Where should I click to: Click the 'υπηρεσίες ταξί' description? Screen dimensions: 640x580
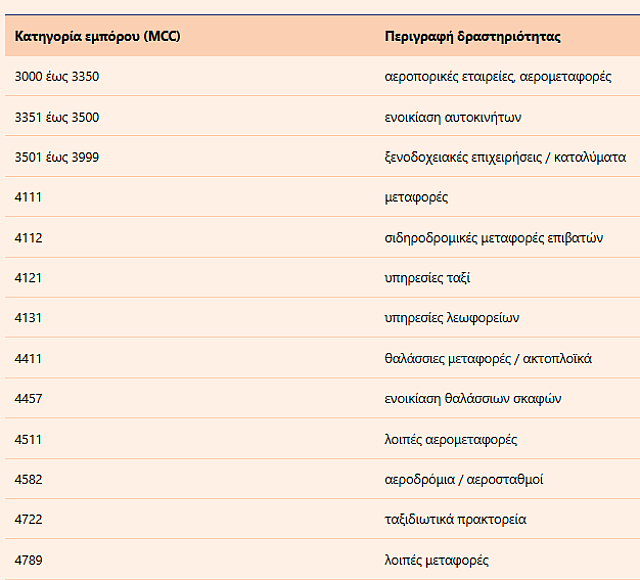[x=427, y=278]
